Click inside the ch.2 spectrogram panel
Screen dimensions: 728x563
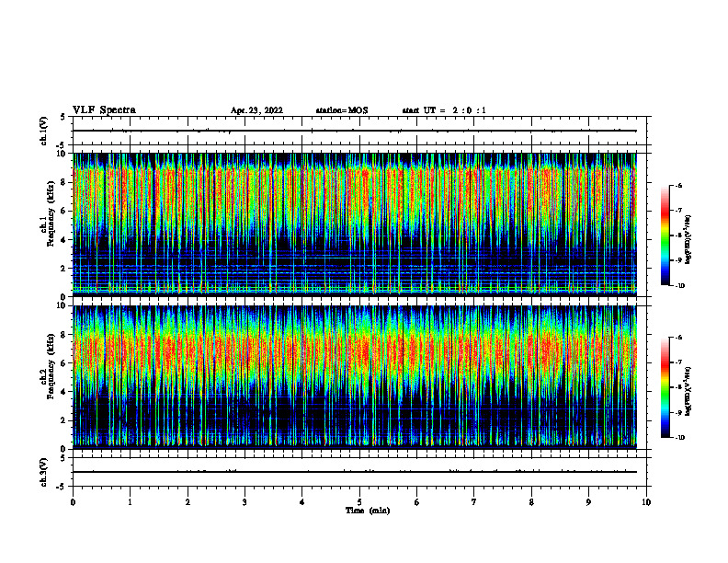point(355,377)
